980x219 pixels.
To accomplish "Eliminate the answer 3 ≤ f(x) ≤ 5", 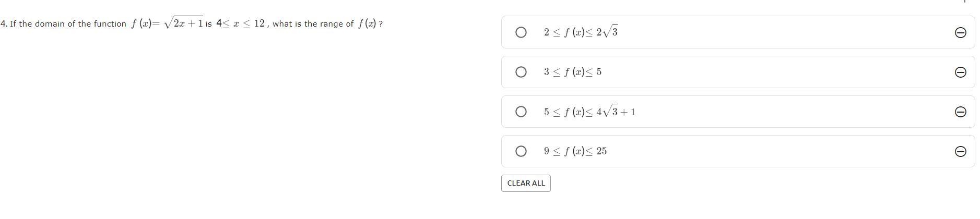I will [x=960, y=72].
